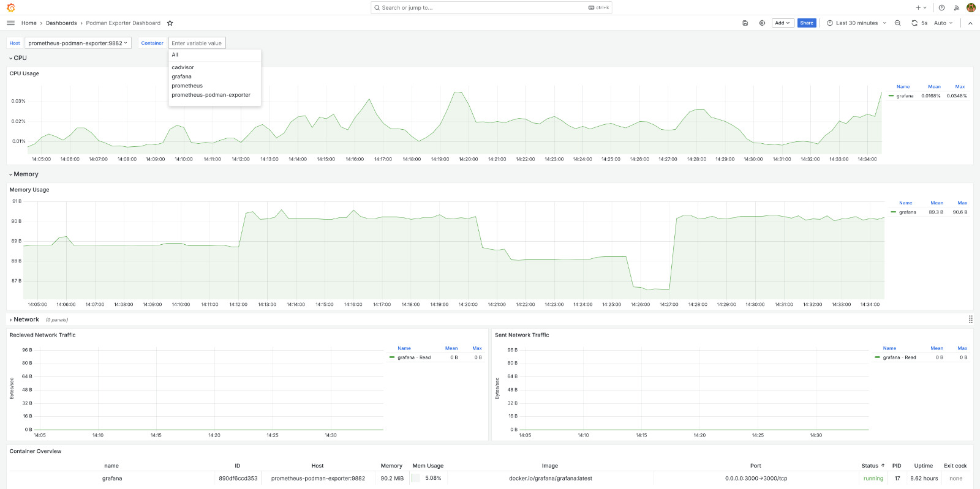The height and width of the screenshot is (489, 980).
Task: Open the Sent Network Traffic panel title
Action: tap(522, 335)
